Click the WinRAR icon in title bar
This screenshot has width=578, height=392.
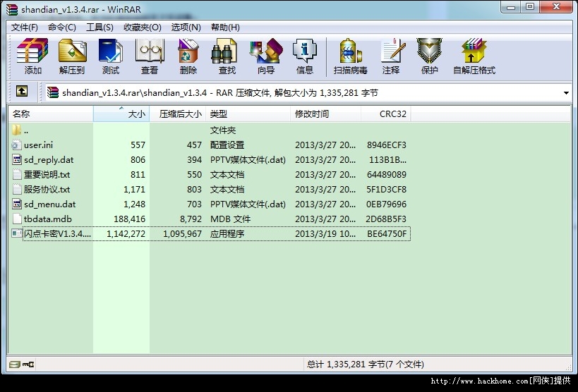point(12,9)
